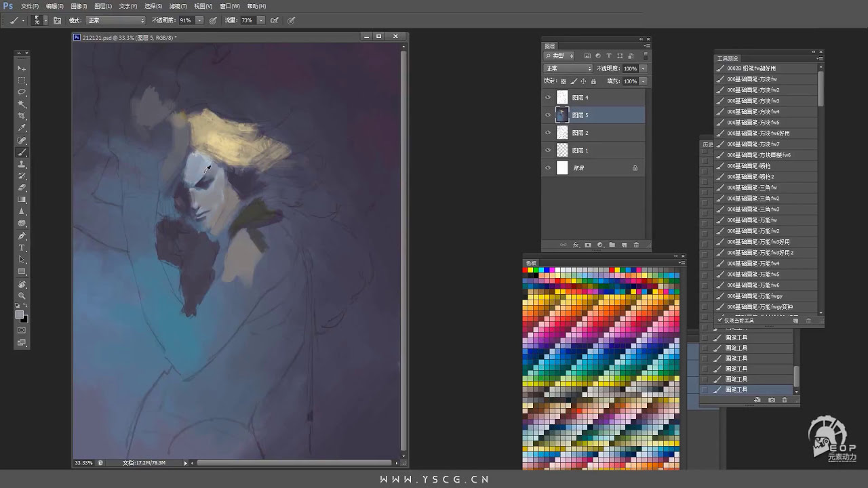The height and width of the screenshot is (488, 868).
Task: Open the brush preset picker arrow
Action: click(46, 20)
